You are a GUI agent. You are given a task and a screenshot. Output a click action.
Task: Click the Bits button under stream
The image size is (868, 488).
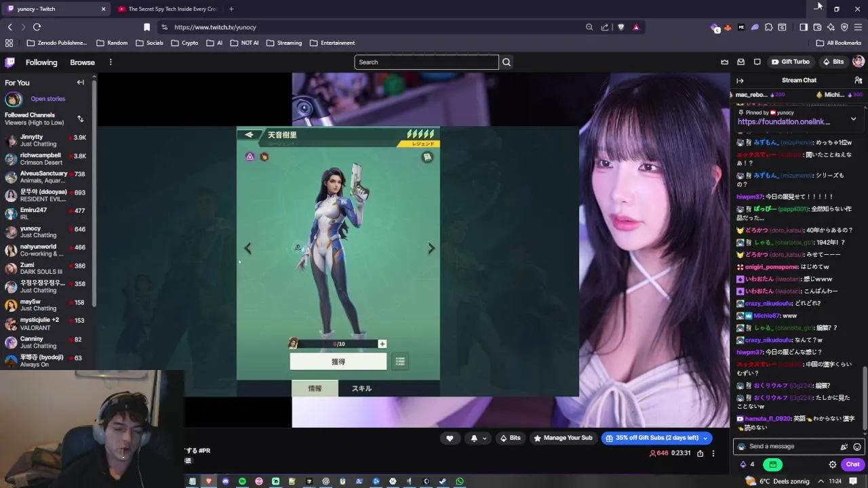[510, 439]
